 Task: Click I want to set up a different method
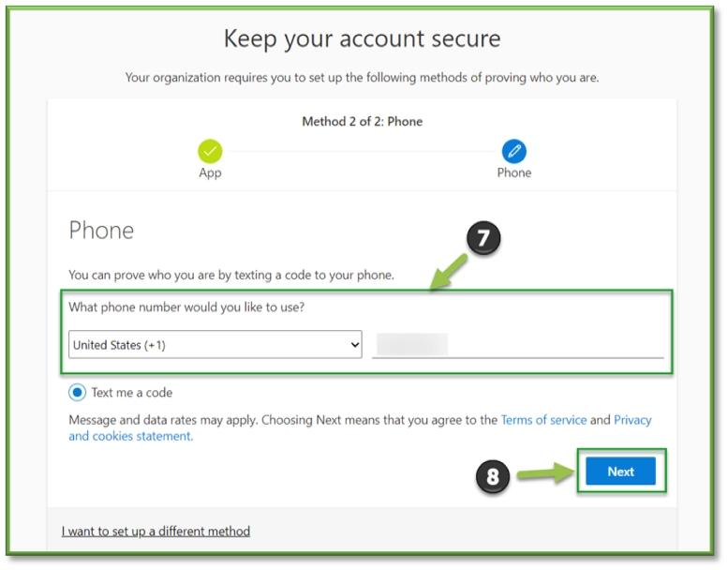pos(156,531)
